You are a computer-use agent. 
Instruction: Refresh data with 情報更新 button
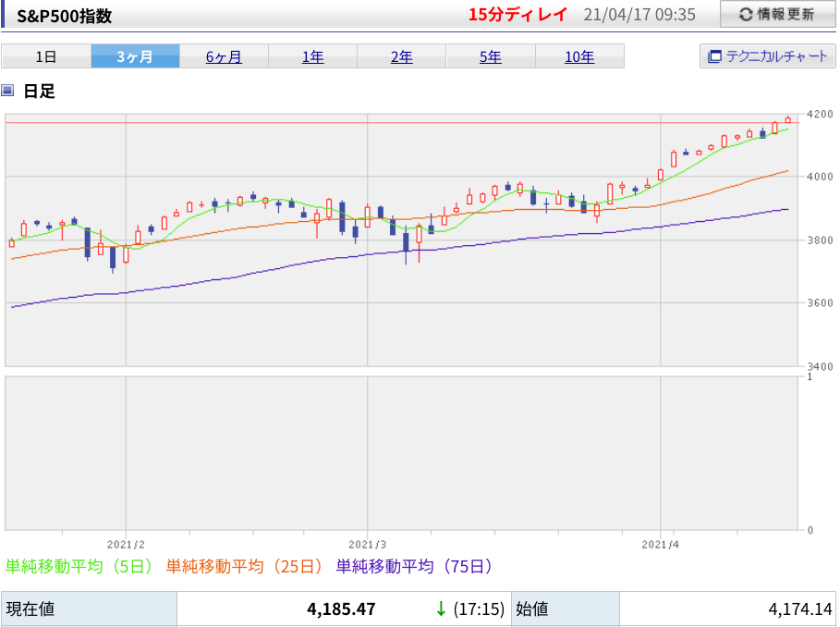click(x=777, y=14)
